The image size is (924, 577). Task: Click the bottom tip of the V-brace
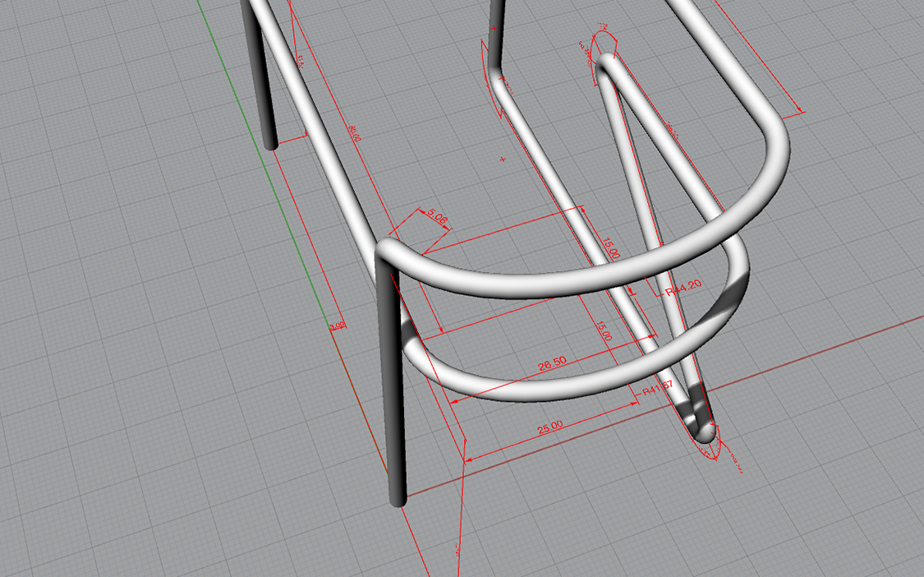pos(703,434)
